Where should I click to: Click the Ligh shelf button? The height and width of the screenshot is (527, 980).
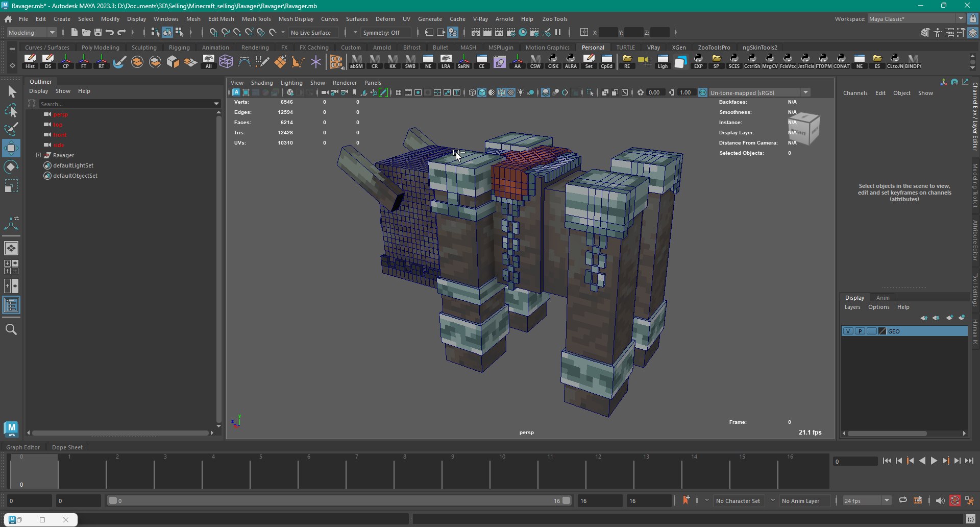pyautogui.click(x=663, y=62)
